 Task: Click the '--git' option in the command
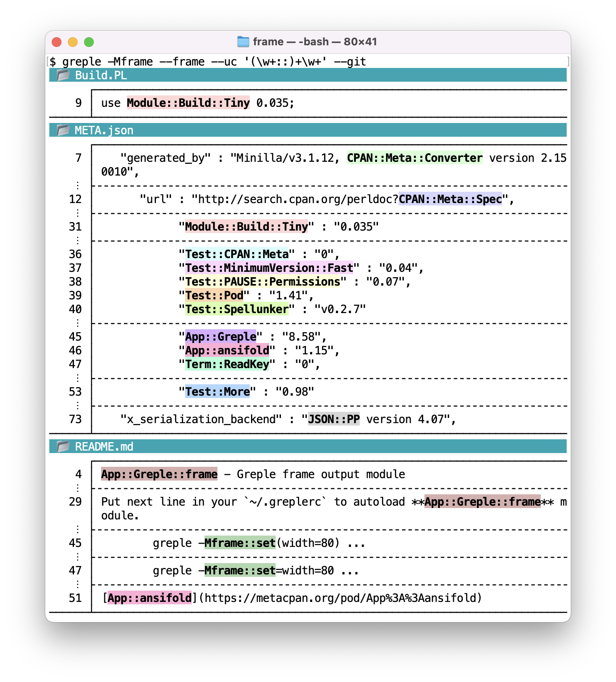pos(350,61)
